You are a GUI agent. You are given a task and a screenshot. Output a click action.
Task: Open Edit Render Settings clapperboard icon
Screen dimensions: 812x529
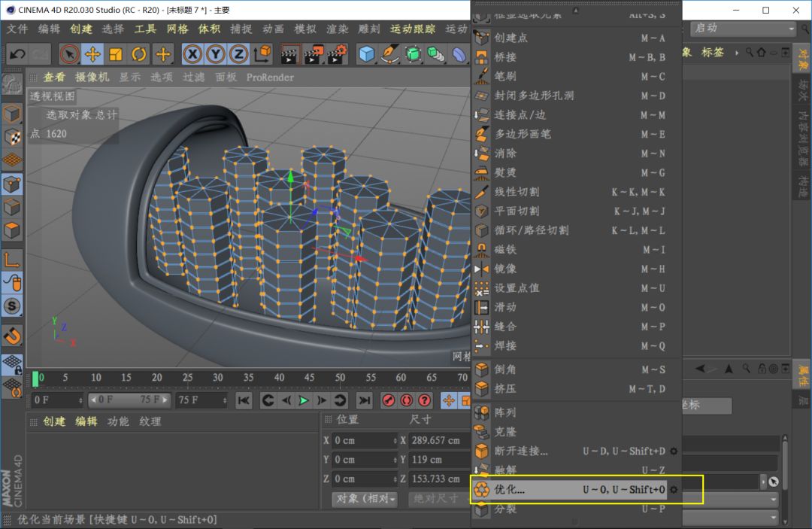coord(338,54)
